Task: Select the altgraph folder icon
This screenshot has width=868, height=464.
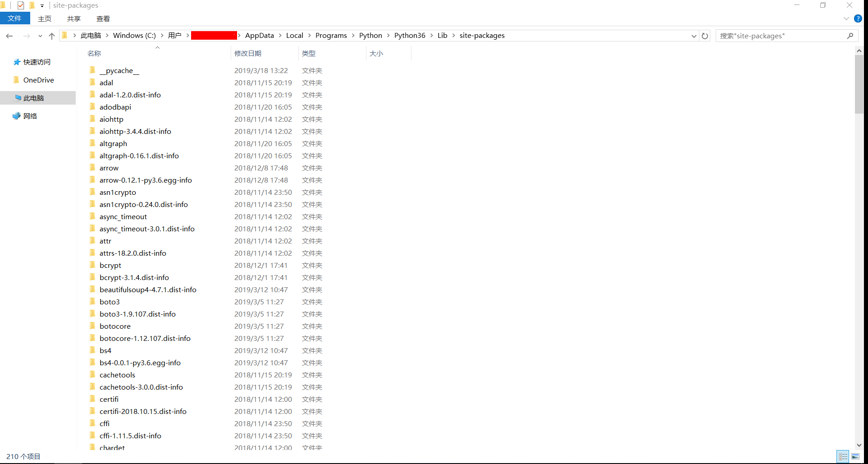Action: tap(92, 143)
